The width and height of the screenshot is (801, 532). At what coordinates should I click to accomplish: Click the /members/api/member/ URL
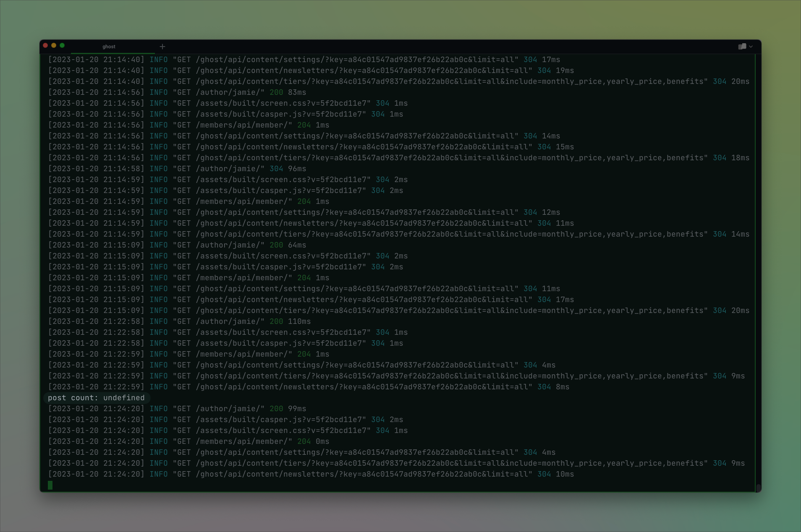243,441
